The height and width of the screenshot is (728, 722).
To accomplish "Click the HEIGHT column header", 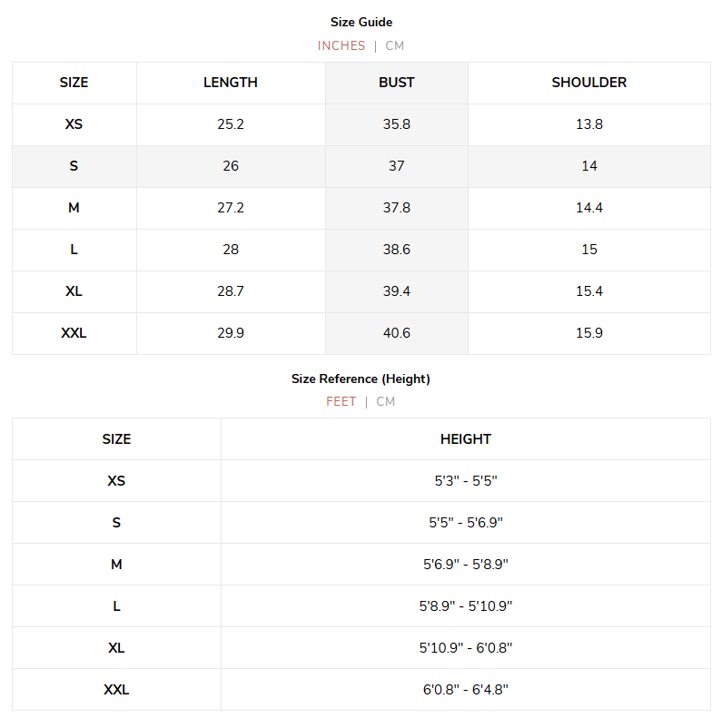I will [466, 439].
